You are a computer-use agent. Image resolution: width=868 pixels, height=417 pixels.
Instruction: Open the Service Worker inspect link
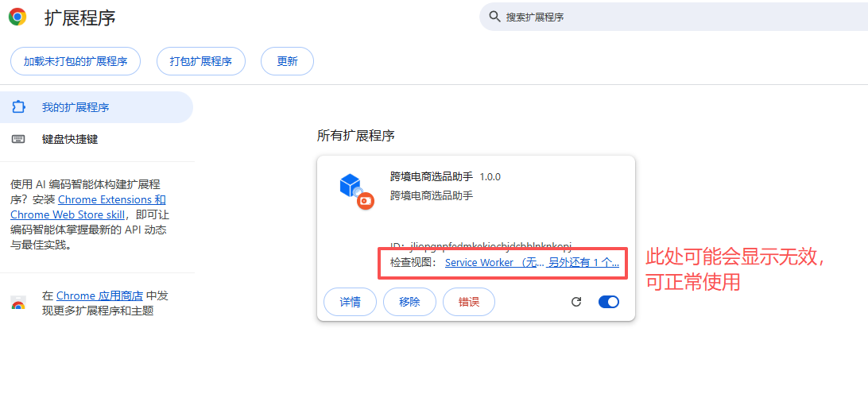tap(494, 263)
